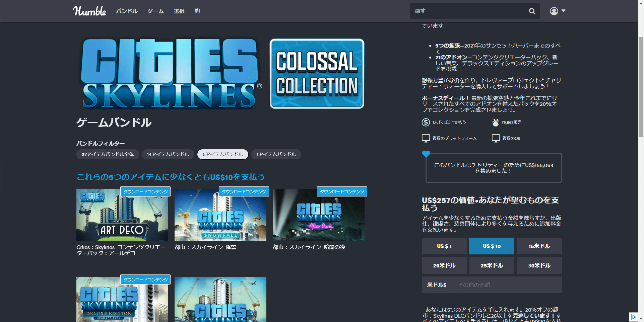Open the 約 menu item
Viewport: 644px width, 322px height.
(x=197, y=11)
